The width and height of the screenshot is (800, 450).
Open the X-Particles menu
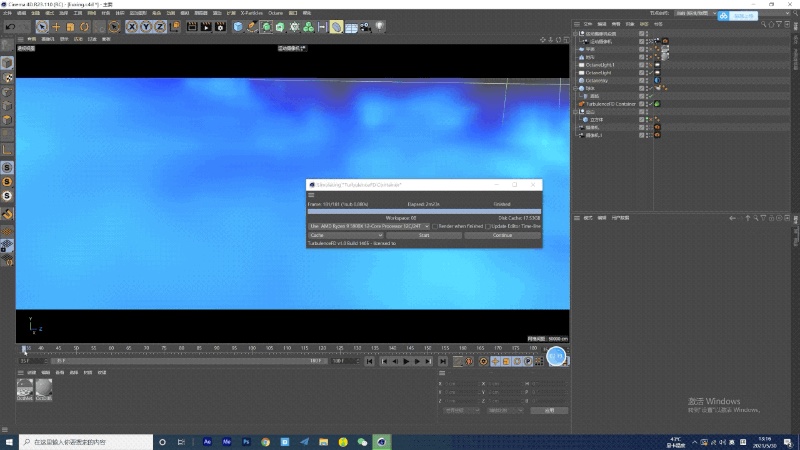point(251,13)
